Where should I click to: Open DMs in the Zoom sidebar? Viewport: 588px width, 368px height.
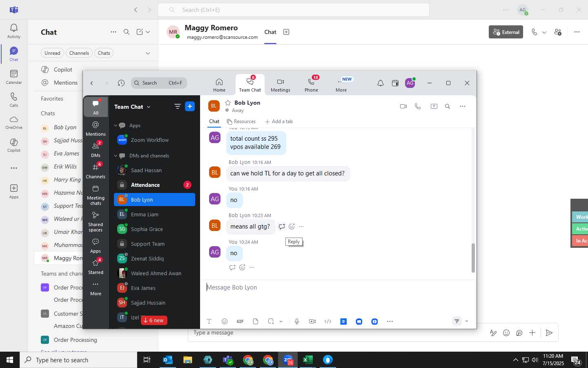(96, 150)
